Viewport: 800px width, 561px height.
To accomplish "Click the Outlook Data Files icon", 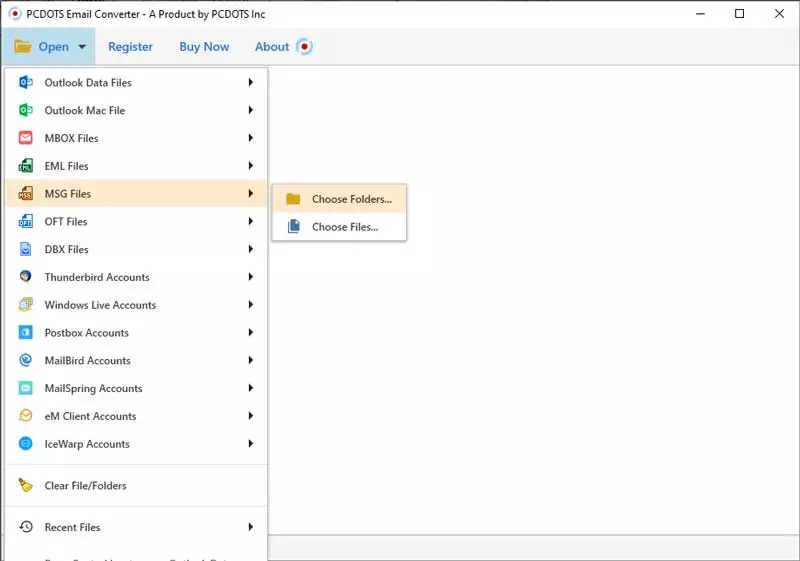I will point(26,82).
